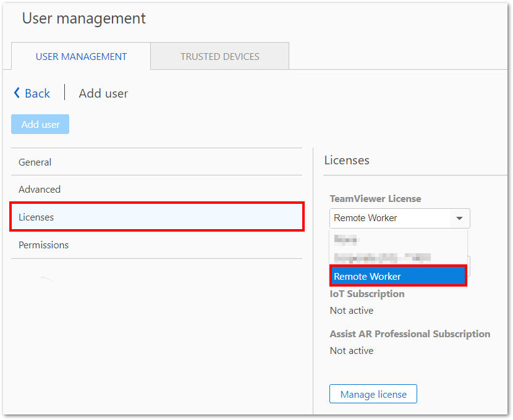Click the Add user breadcrumb heading
Image resolution: width=513 pixels, height=420 pixels.
tap(103, 93)
